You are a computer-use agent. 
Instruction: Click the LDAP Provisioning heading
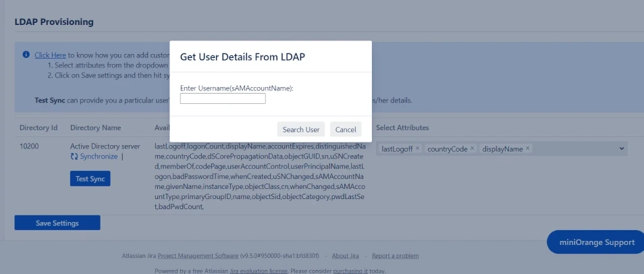click(54, 22)
